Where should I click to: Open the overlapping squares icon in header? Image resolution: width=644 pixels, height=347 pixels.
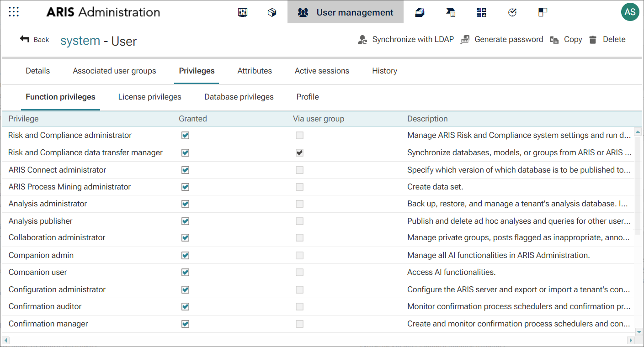[543, 12]
